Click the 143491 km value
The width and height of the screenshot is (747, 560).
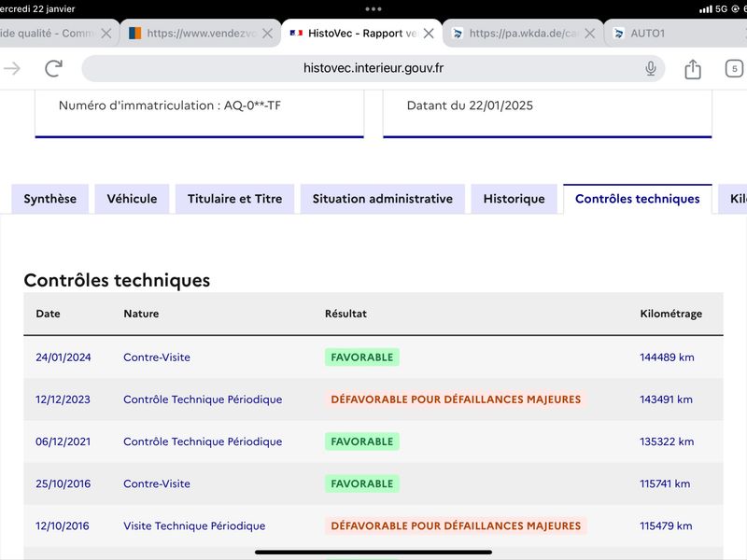pos(666,399)
